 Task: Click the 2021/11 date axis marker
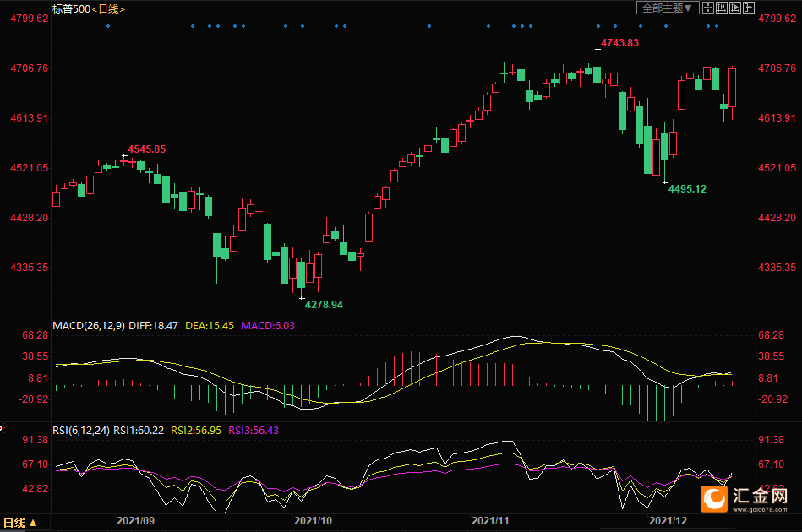490,521
